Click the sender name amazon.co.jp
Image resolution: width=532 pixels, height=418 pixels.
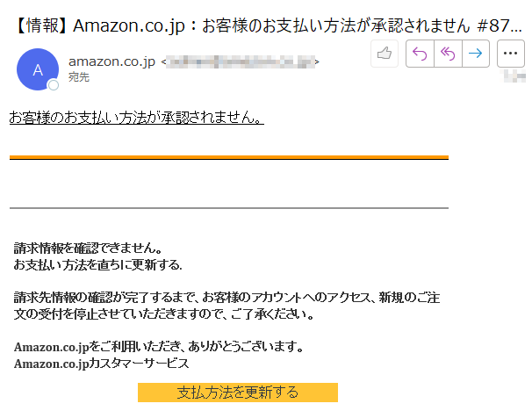(111, 61)
